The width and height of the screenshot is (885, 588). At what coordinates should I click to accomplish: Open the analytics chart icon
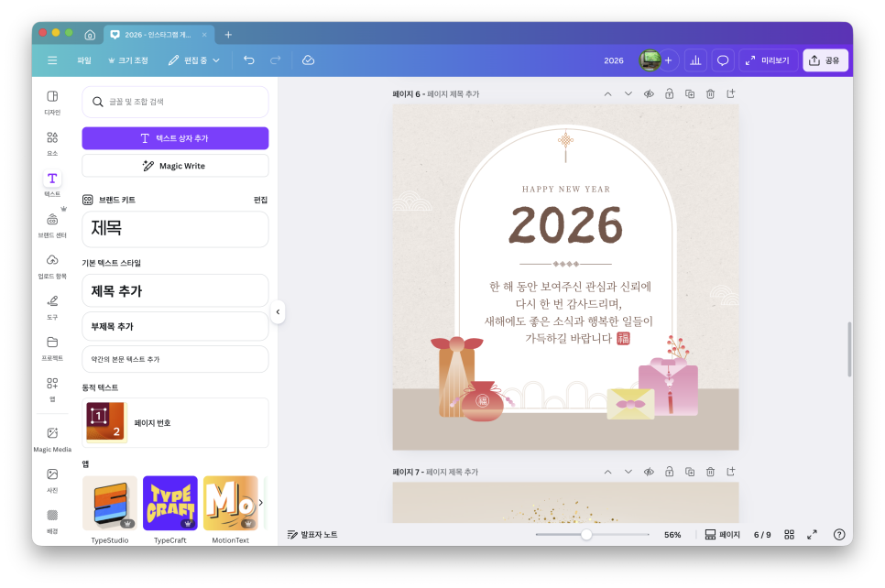(695, 60)
